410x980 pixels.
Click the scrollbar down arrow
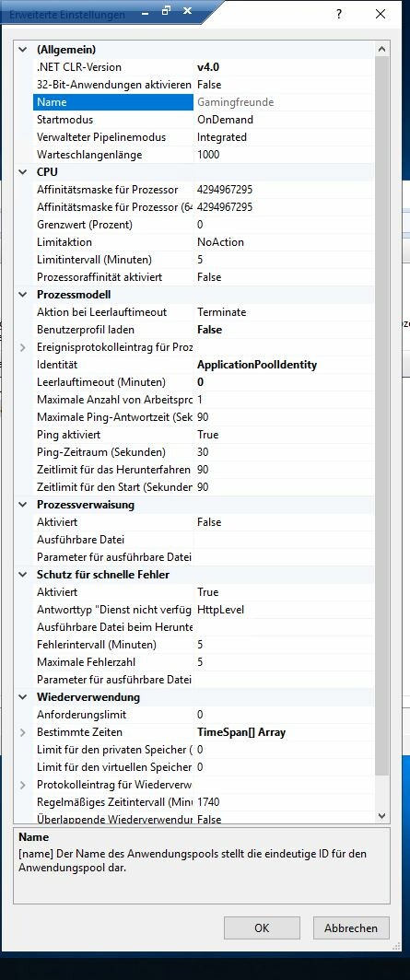(x=382, y=815)
